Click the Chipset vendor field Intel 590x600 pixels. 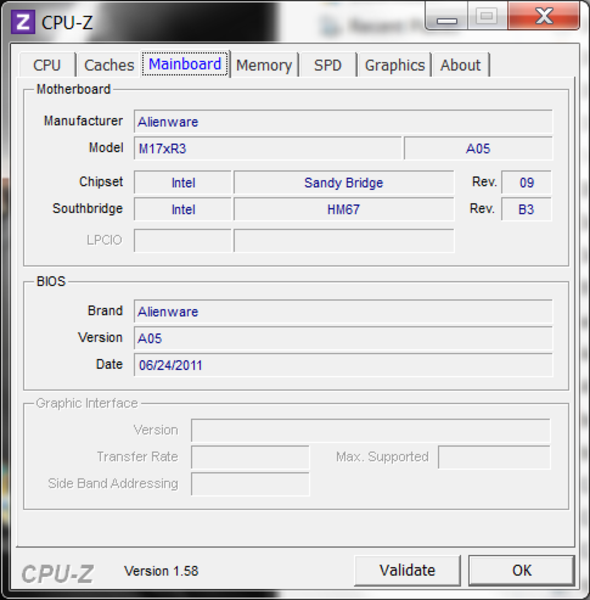coord(183,183)
